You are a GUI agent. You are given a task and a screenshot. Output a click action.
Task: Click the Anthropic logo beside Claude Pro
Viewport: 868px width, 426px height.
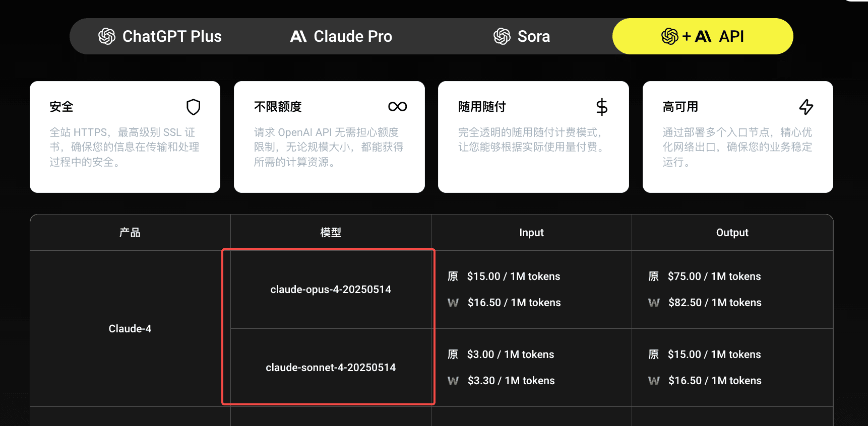pos(298,36)
